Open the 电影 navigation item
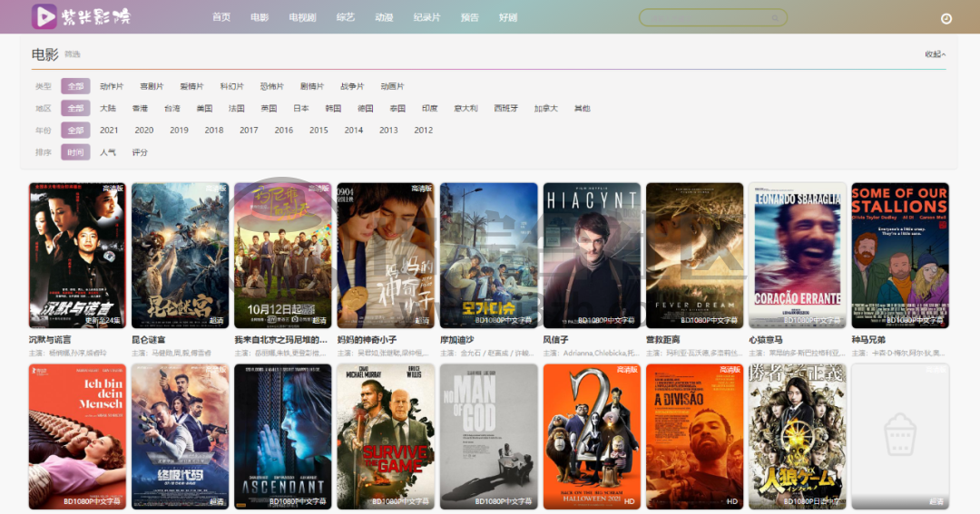980x514 pixels. (x=260, y=17)
